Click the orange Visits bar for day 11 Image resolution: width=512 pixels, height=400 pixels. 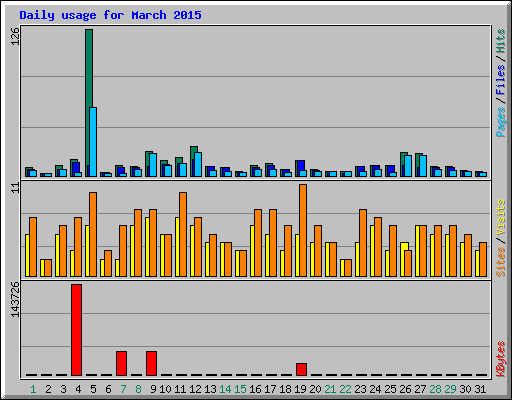coord(183,234)
